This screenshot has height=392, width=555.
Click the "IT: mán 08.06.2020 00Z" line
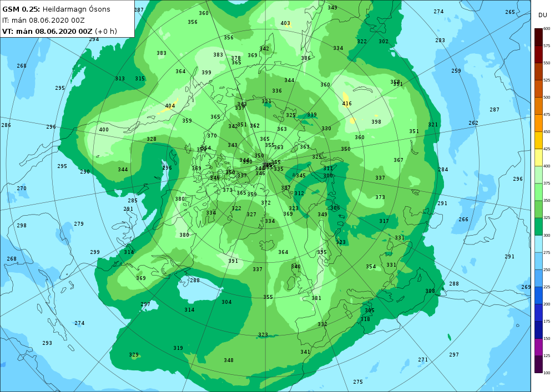coord(43,20)
